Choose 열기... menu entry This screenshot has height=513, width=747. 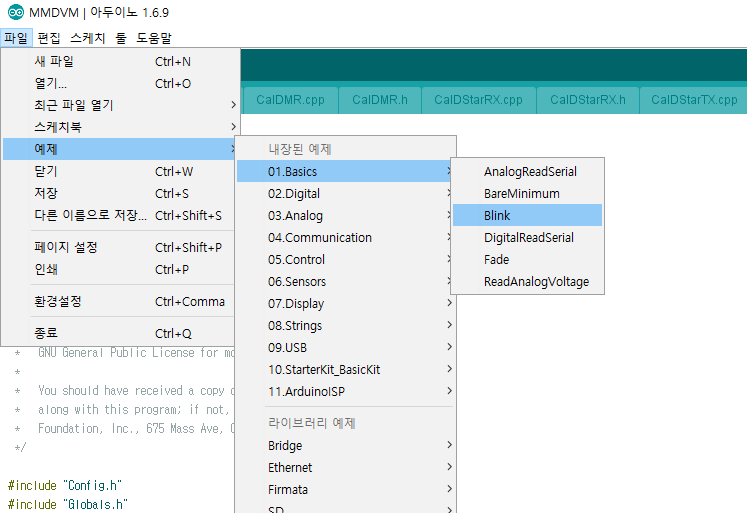click(x=119, y=83)
